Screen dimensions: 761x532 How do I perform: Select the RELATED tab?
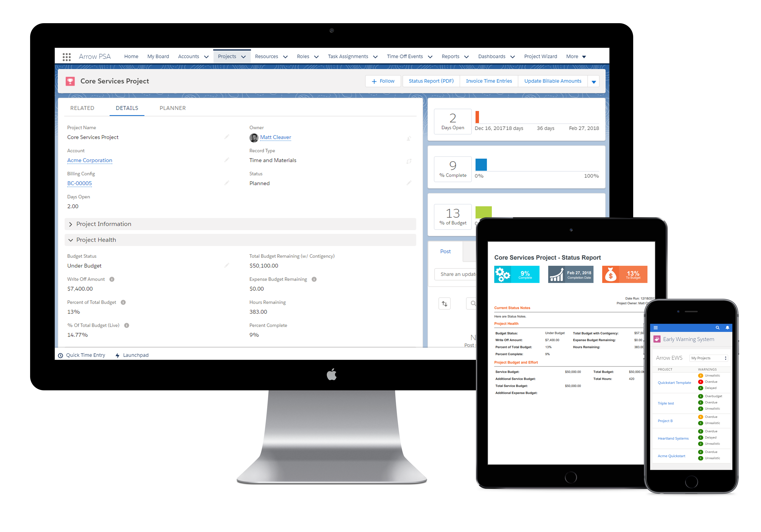tap(83, 108)
